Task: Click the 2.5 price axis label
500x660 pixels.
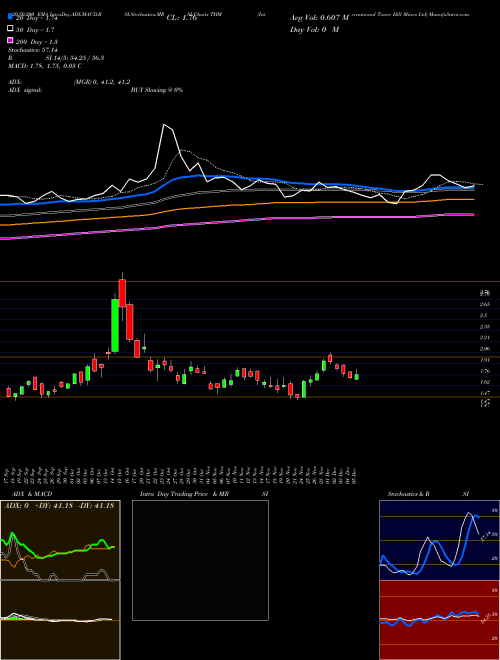Action: [x=483, y=315]
